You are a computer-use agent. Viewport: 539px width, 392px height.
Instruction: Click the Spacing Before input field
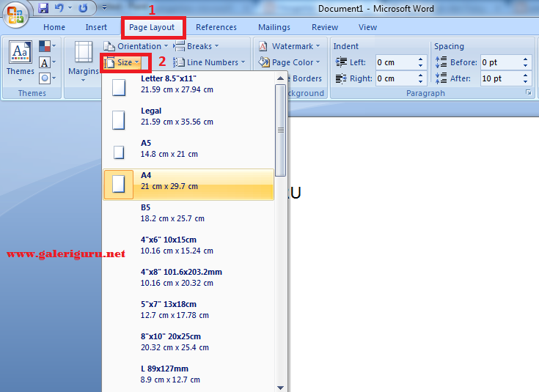coord(501,62)
